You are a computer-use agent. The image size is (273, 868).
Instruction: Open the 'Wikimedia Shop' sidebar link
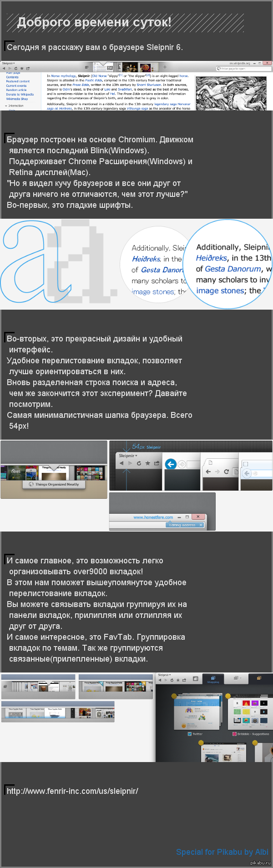[x=17, y=99]
